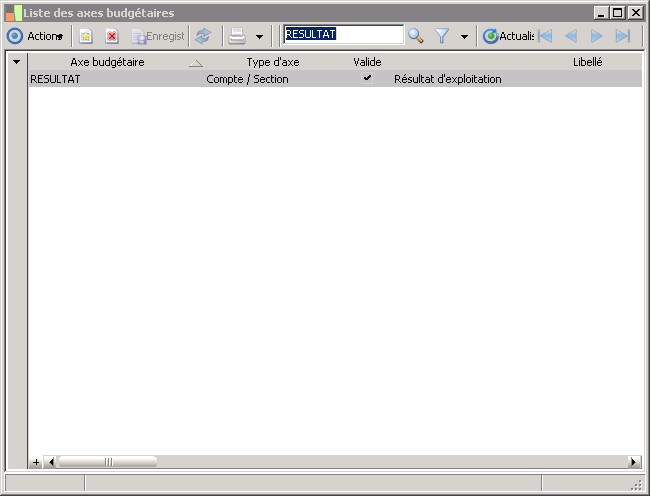
Task: Click the printer icon
Action: 237,36
